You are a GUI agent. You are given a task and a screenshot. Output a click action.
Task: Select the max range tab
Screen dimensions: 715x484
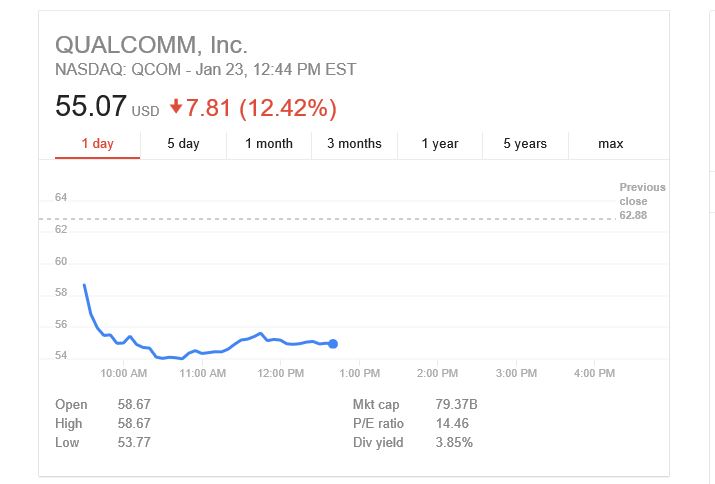[611, 144]
